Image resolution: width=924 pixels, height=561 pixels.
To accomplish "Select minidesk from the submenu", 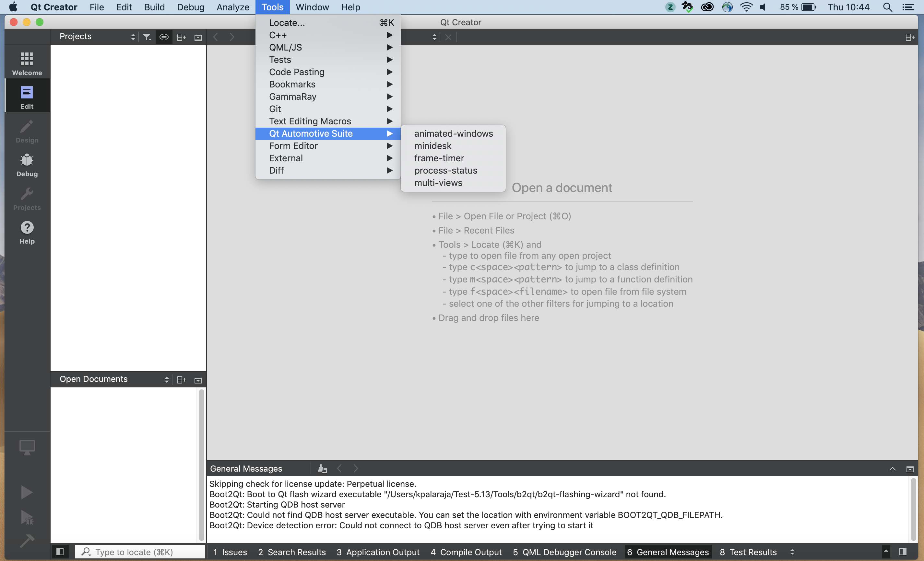I will 432,146.
